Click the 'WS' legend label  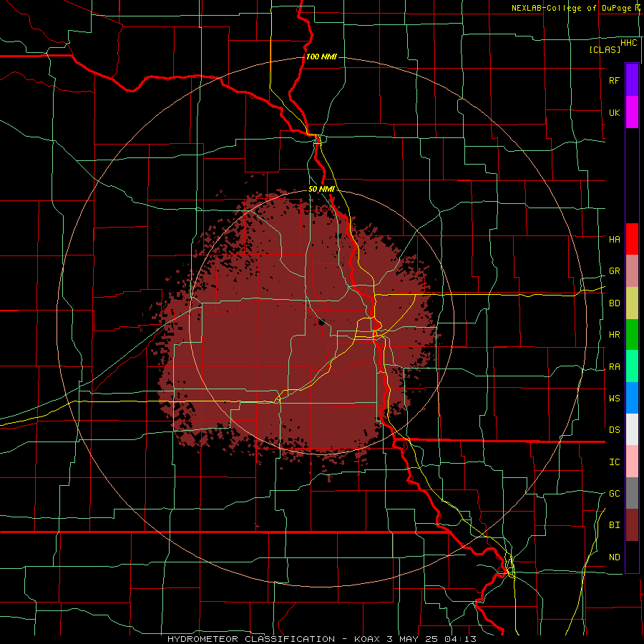coord(615,398)
